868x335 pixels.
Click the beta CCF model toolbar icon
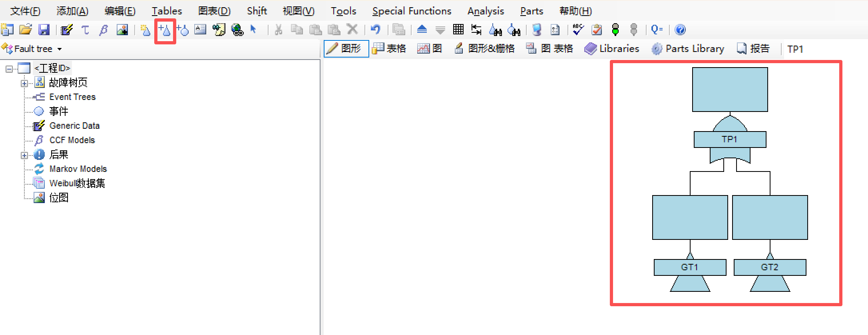(x=104, y=30)
